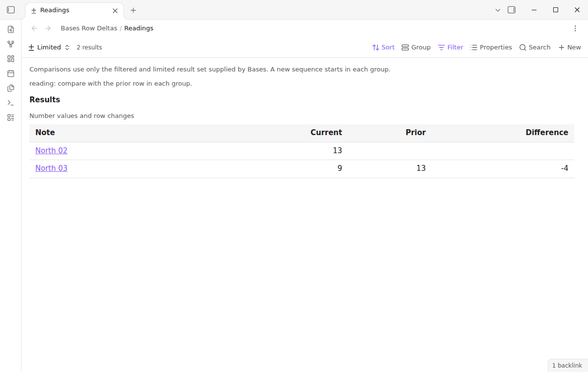The image size is (588, 372).
Task: Open the 1 backlink status bar item
Action: (x=567, y=366)
